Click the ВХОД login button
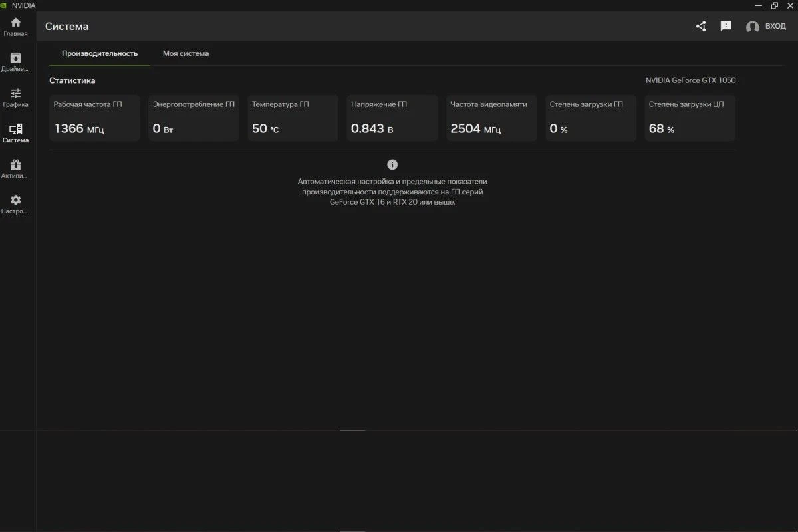 775,26
